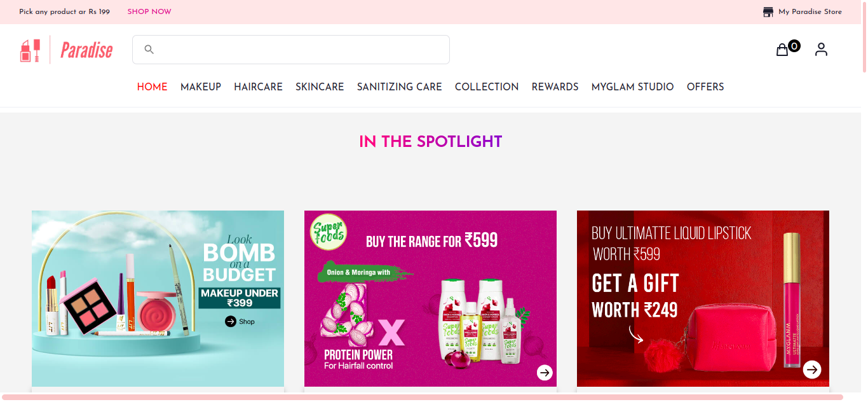Expand the SANITIZING CARE category
Viewport: 868px width, 402px height.
click(x=399, y=87)
